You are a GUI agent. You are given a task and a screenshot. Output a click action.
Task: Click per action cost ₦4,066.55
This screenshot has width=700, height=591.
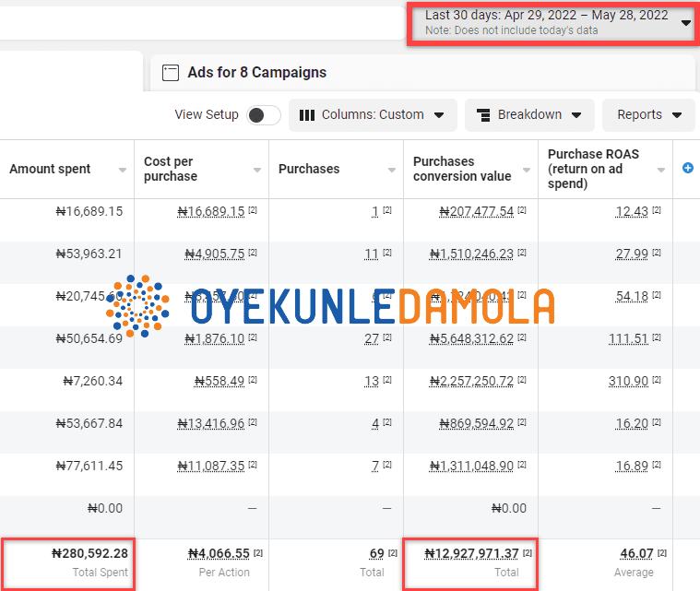tap(219, 553)
